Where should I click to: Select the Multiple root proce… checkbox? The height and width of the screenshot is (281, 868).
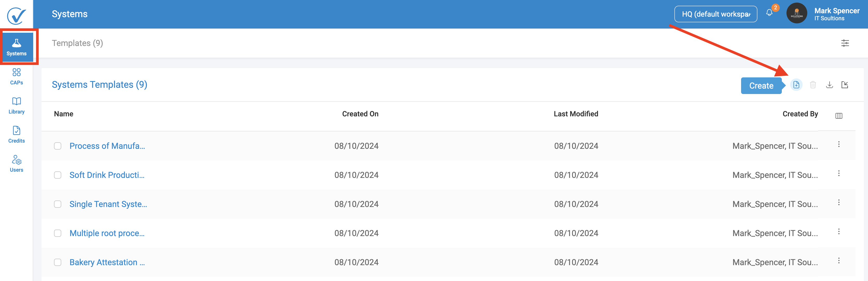[58, 233]
